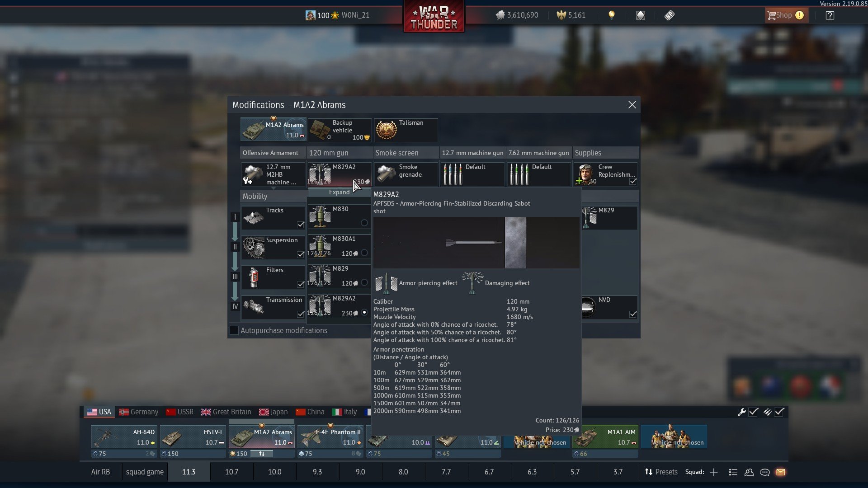
Task: Select the Smoke grenade modification
Action: [406, 174]
